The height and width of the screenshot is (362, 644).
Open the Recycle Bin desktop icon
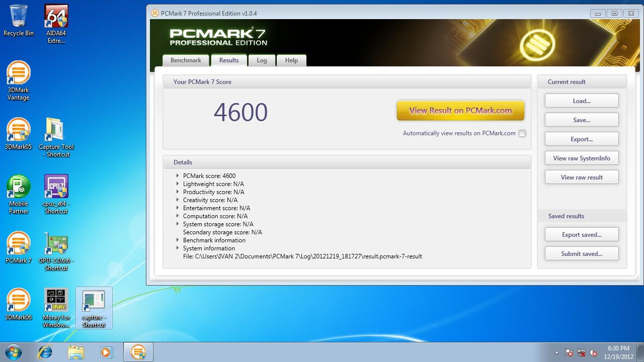[x=19, y=21]
